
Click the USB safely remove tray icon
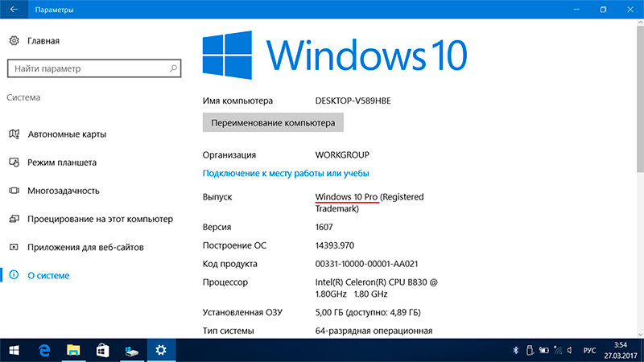point(530,350)
